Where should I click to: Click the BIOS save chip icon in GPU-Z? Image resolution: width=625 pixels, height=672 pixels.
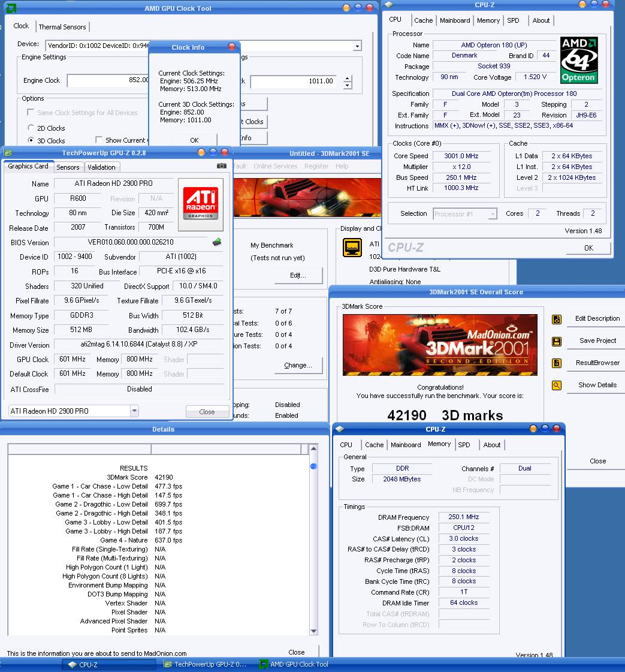tap(217, 242)
